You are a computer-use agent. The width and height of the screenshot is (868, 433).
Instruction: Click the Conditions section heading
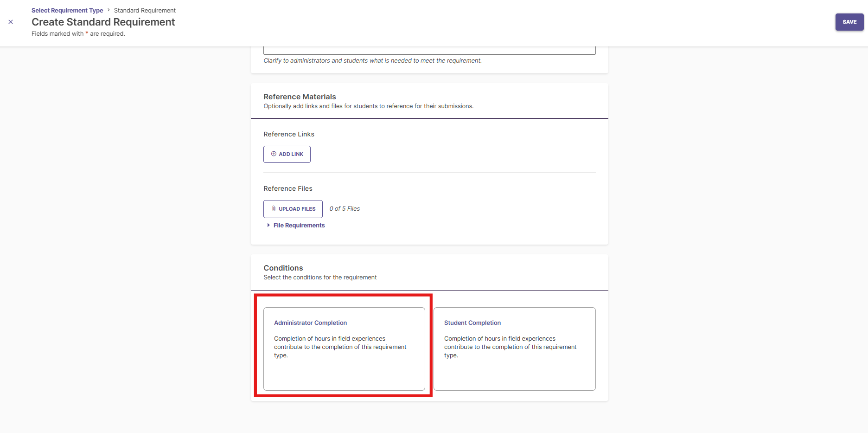(283, 268)
